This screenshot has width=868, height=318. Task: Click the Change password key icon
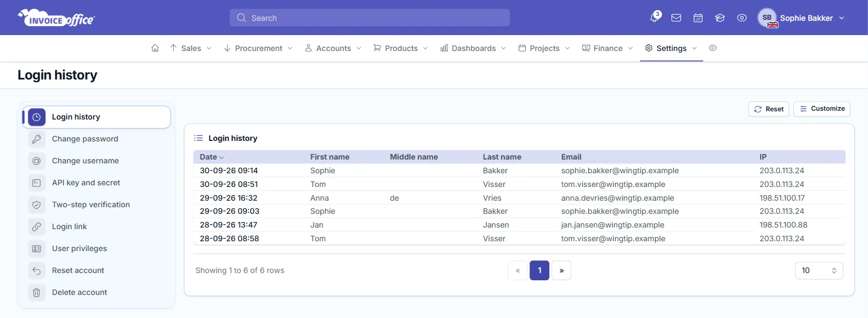37,139
